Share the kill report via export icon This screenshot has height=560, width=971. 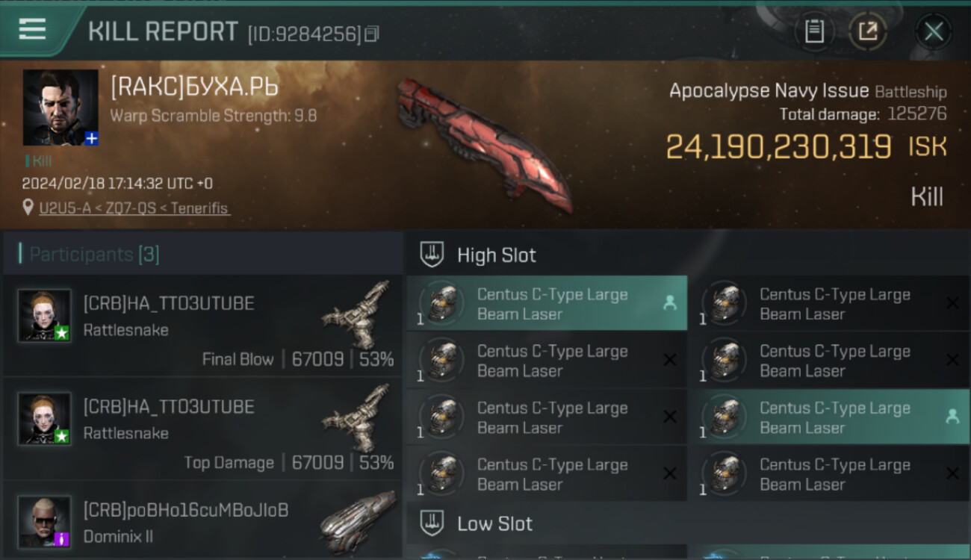click(868, 31)
